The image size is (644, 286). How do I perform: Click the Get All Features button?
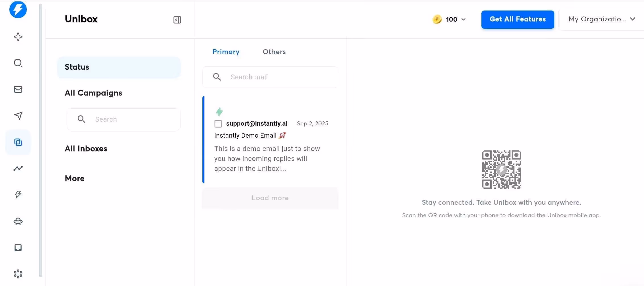pyautogui.click(x=518, y=19)
